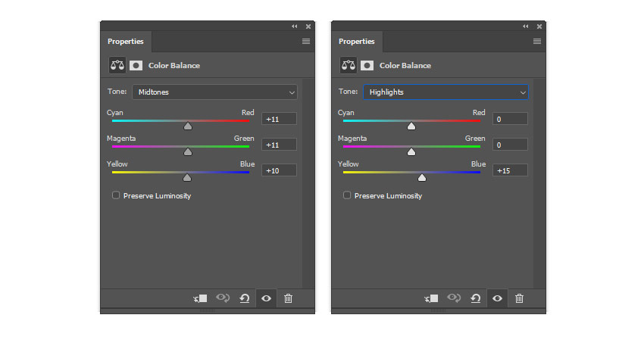The image size is (644, 343).
Task: Click the Yellow-Blue value field showing +15
Action: [510, 170]
